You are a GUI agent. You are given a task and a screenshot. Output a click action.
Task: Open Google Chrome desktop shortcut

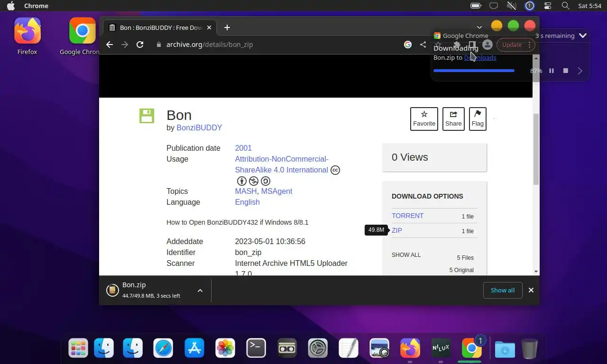(82, 36)
